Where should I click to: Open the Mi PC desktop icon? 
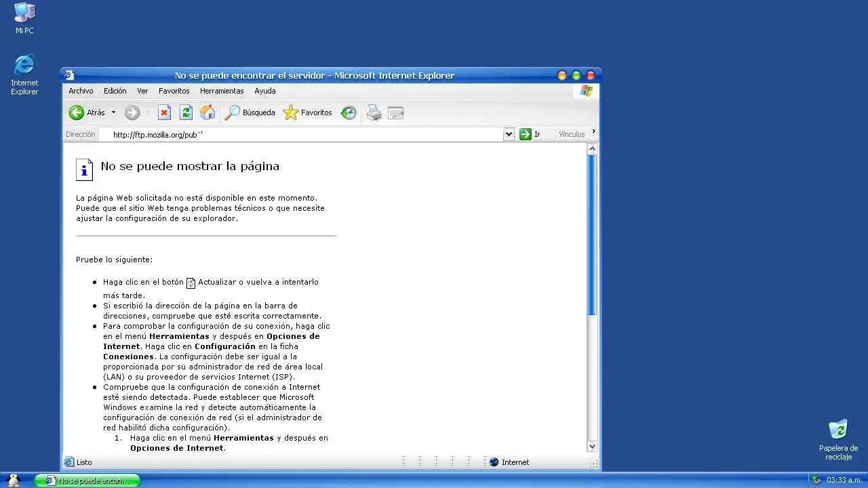[24, 19]
